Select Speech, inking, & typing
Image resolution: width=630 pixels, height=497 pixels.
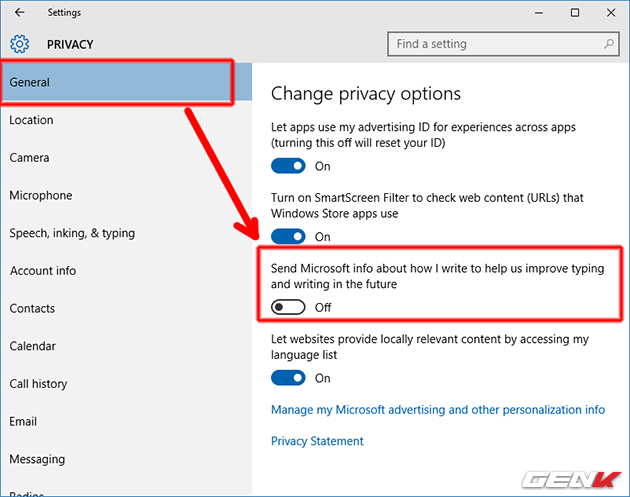pos(72,233)
